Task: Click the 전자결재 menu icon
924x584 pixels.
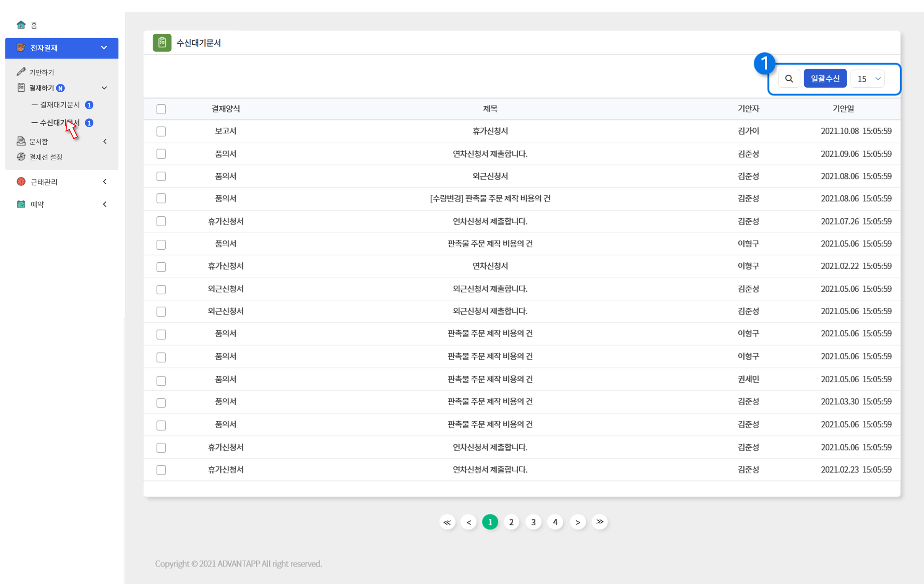Action: coord(21,48)
